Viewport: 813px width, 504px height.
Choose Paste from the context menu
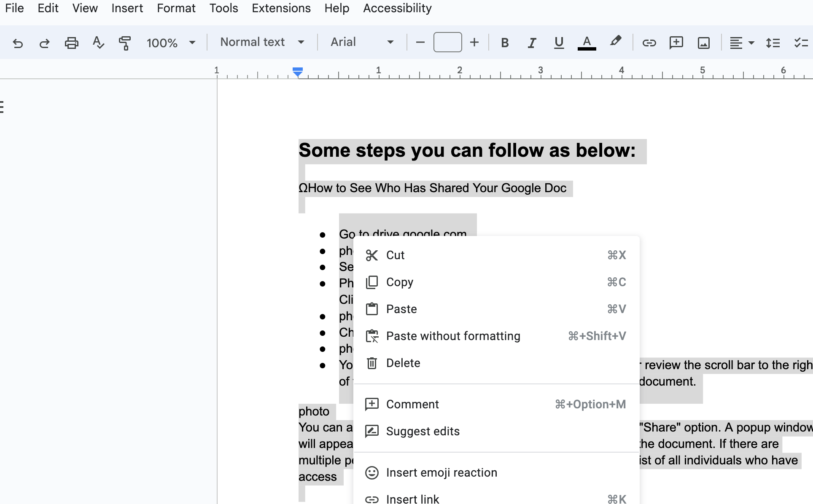point(496,309)
